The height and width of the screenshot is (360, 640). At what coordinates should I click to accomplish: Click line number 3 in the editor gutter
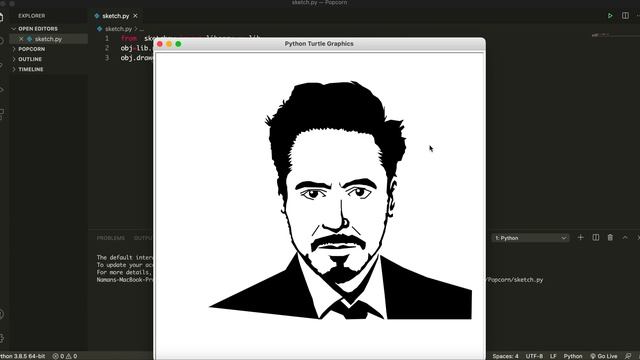point(107,58)
